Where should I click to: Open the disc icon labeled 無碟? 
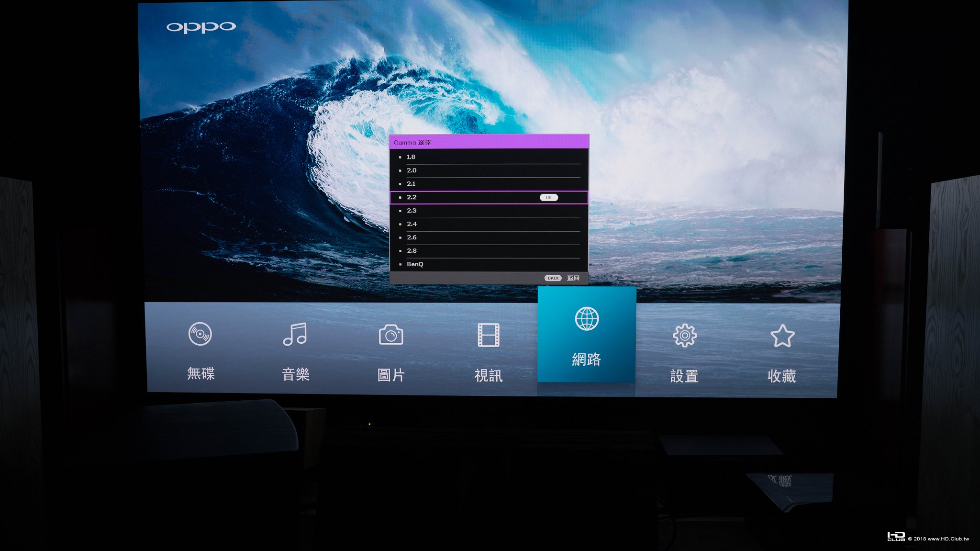click(200, 334)
